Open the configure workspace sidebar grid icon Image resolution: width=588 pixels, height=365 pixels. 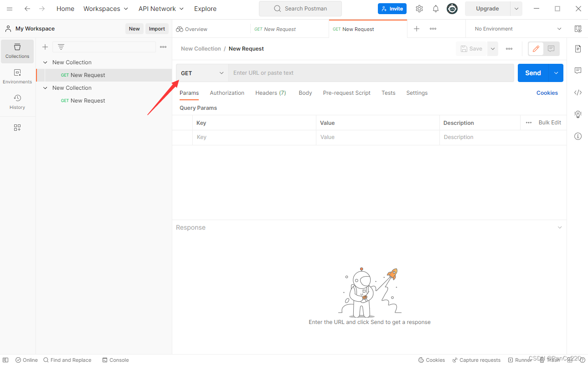pos(17,128)
